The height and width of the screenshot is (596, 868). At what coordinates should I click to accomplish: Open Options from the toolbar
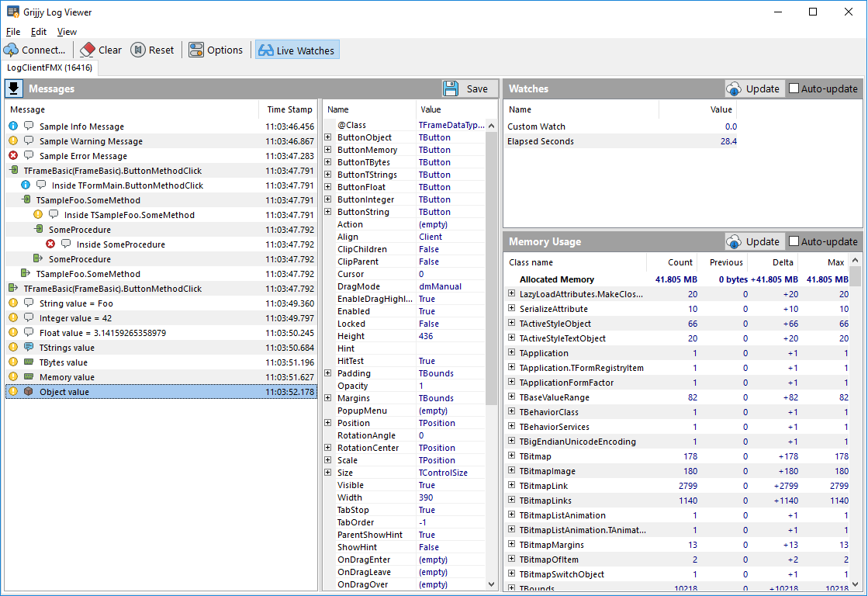[x=196, y=50]
